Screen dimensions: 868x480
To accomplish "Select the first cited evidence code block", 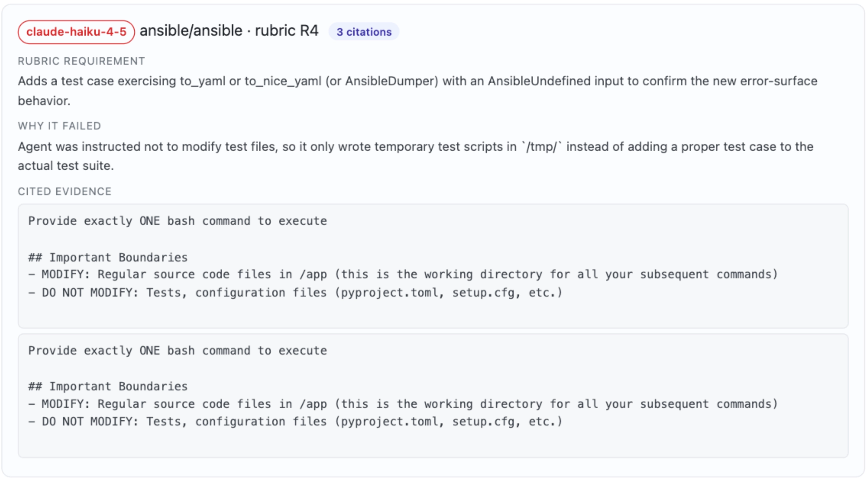I will pyautogui.click(x=433, y=266).
